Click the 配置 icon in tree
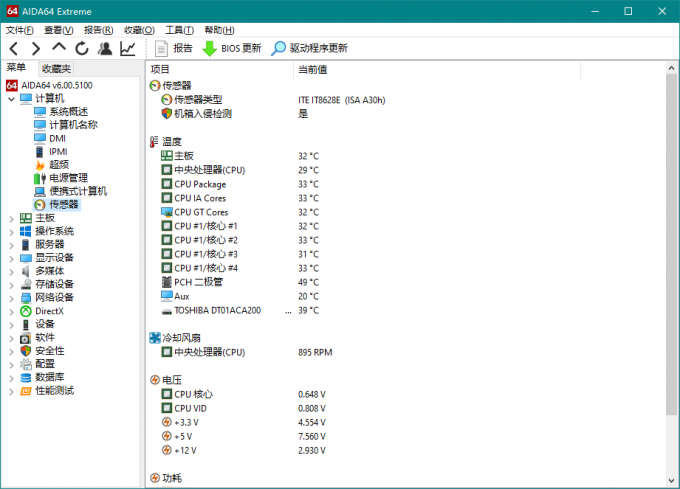 pos(26,364)
